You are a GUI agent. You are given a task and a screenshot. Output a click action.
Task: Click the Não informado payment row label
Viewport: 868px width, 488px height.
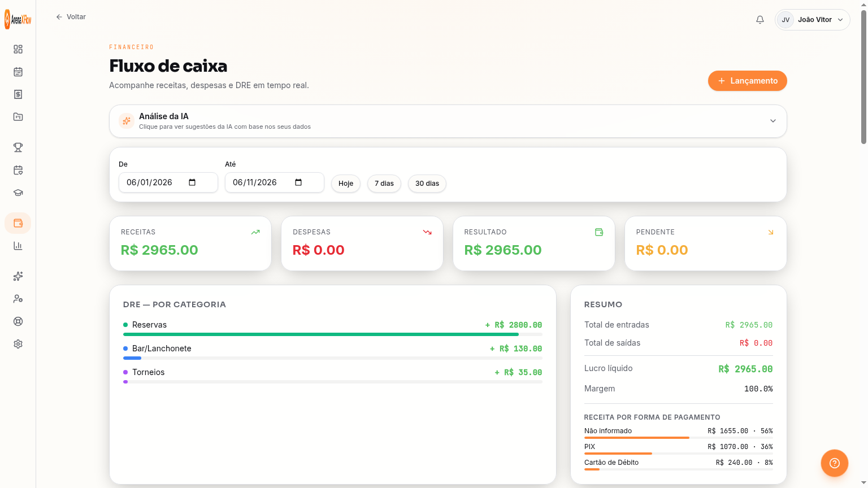(x=608, y=431)
